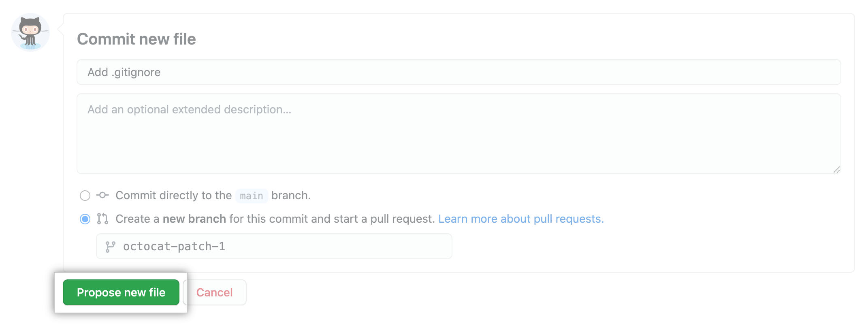This screenshot has height=328, width=868.
Task: Click inside the highlighted Propose new file area
Action: point(121,292)
